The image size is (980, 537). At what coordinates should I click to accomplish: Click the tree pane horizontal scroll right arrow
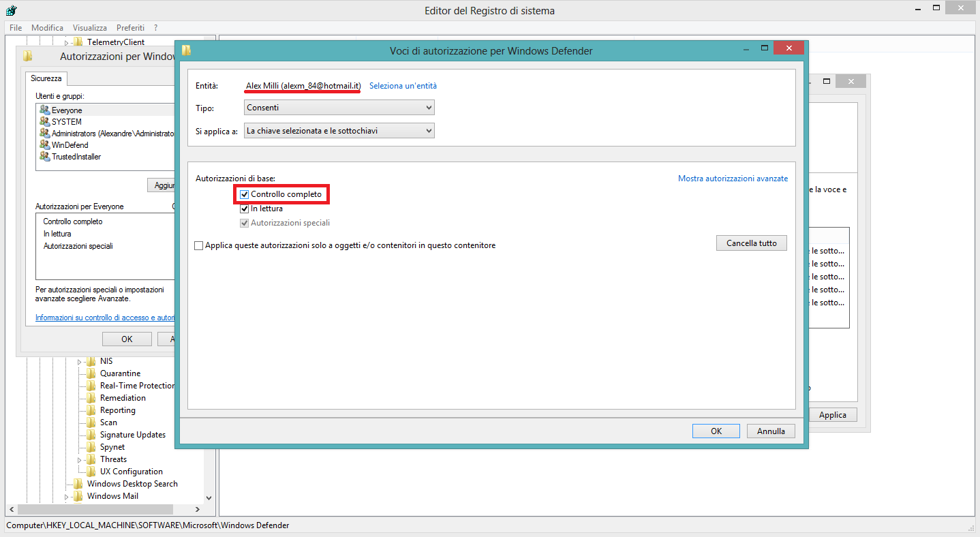tap(198, 509)
